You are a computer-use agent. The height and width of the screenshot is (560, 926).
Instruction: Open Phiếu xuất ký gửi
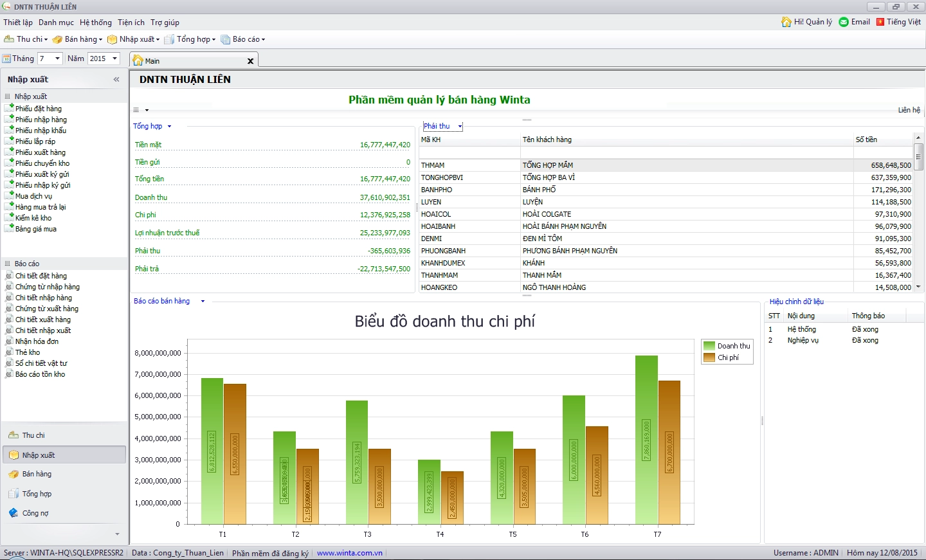pyautogui.click(x=42, y=174)
